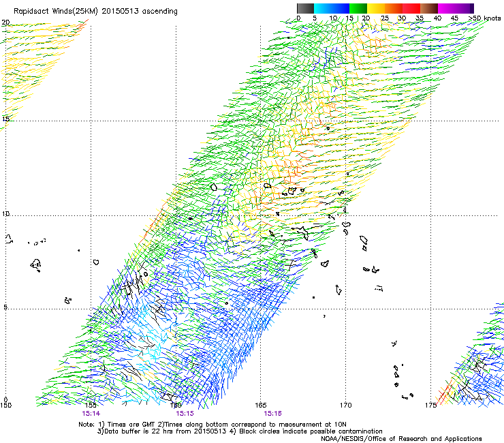Screen dimensions: 504x443
Task: Click the brown 35–40 knots legend segment
Action: click(x=429, y=8)
